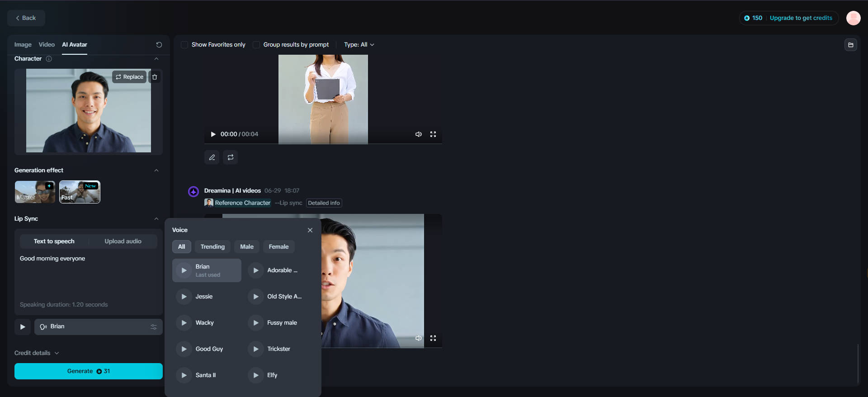Select the Master generation effect
This screenshot has height=397, width=868.
point(35,192)
